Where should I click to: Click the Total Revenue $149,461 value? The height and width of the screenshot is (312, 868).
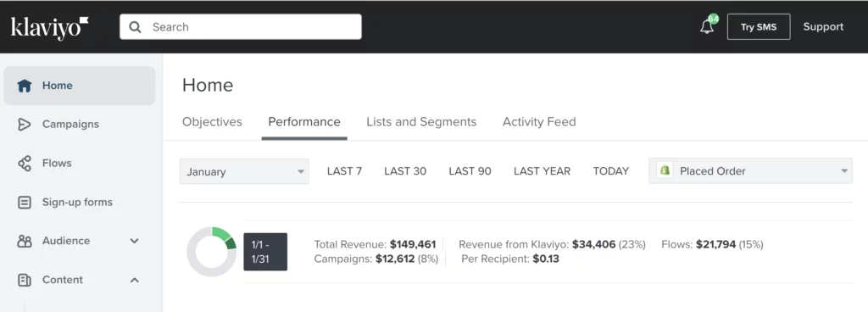point(413,244)
